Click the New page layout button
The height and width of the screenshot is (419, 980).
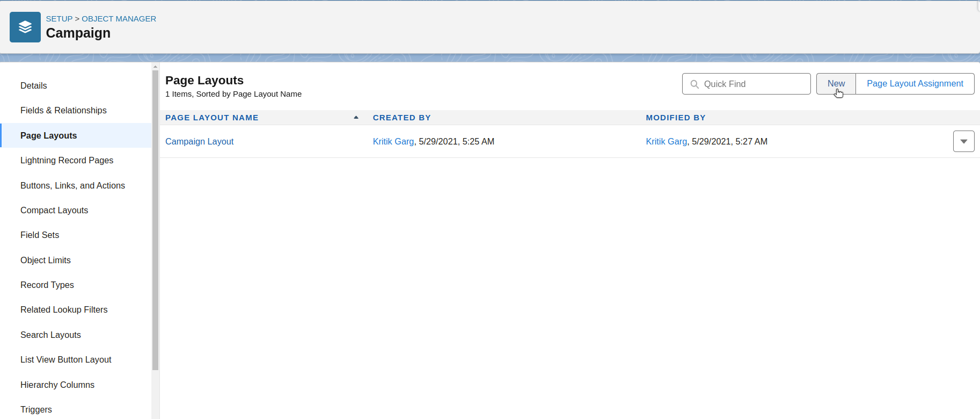tap(836, 84)
